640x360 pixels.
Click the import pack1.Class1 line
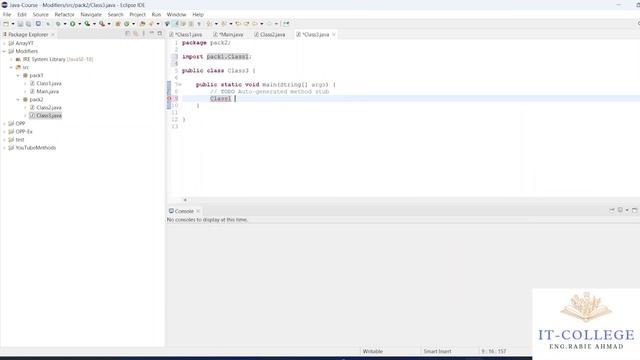point(216,57)
